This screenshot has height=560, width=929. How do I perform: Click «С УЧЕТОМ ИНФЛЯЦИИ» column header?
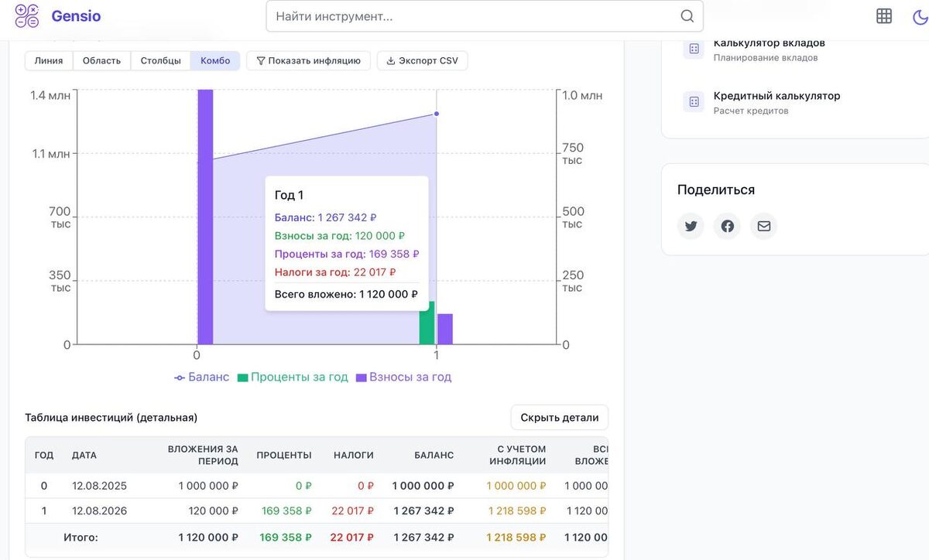pyautogui.click(x=517, y=455)
